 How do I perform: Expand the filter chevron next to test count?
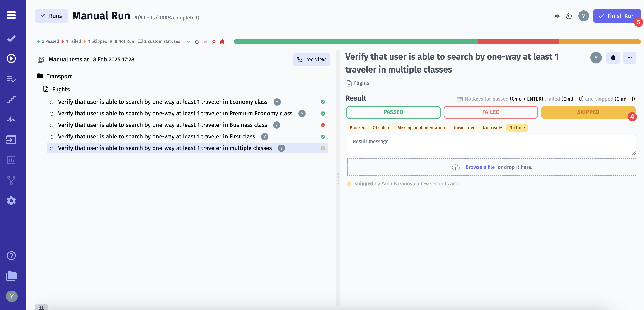tap(188, 41)
